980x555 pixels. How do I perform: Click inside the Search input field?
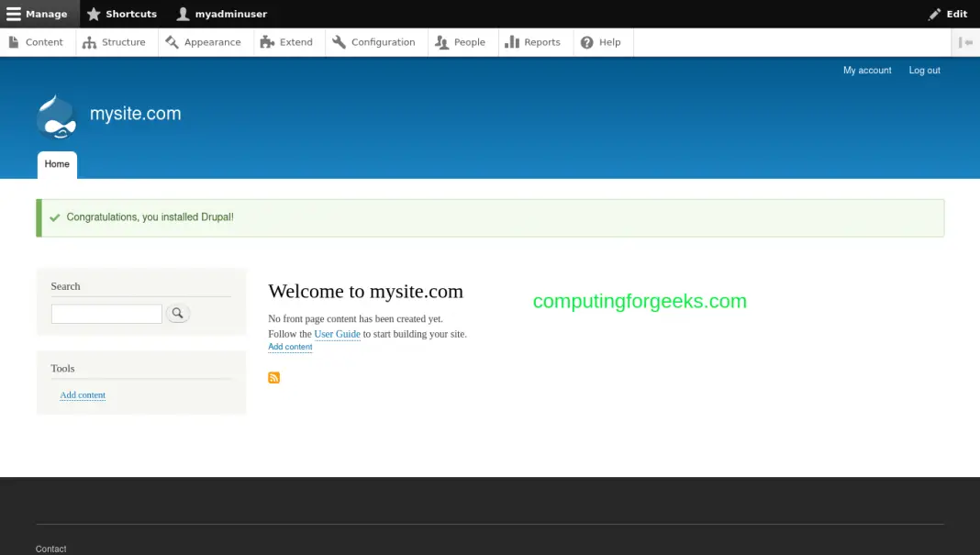point(106,313)
